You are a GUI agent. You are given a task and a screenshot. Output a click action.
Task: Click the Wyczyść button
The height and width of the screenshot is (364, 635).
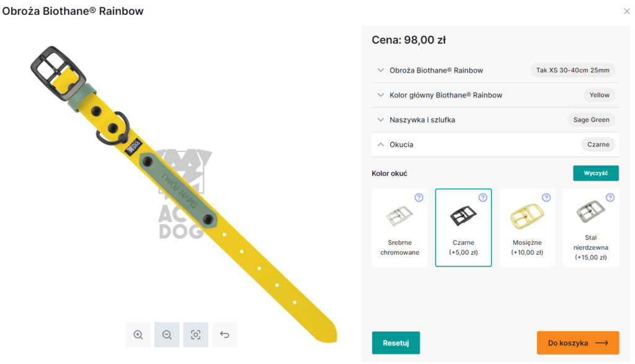click(x=595, y=173)
